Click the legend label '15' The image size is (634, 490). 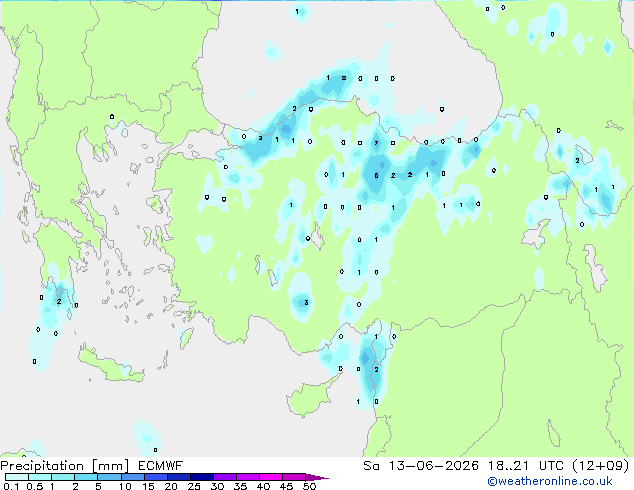(148, 486)
